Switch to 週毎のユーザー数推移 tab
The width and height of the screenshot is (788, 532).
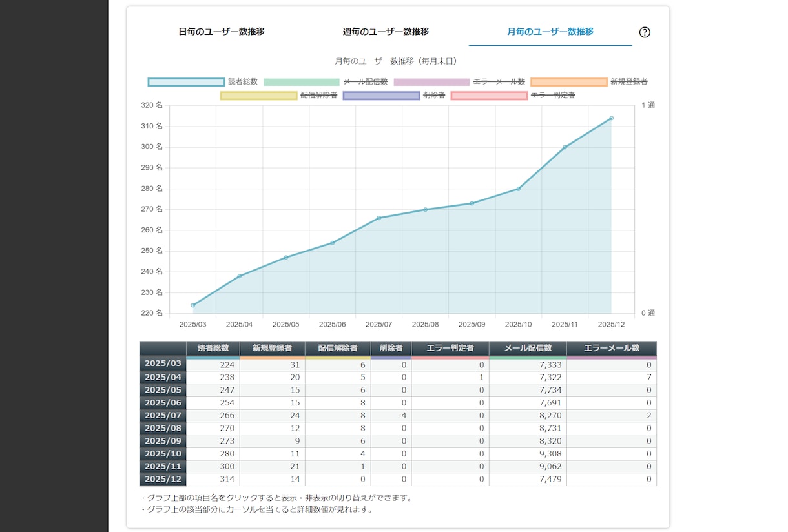point(386,31)
